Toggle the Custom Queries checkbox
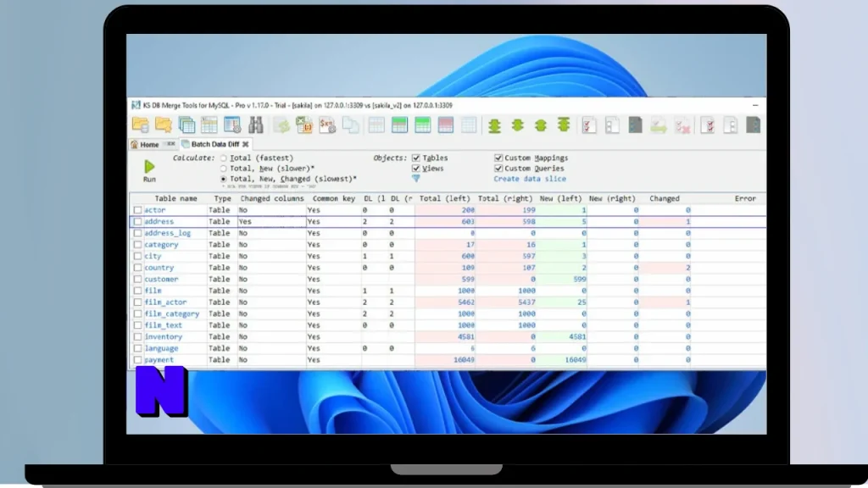Screen dimensions: 868x488 [498, 169]
